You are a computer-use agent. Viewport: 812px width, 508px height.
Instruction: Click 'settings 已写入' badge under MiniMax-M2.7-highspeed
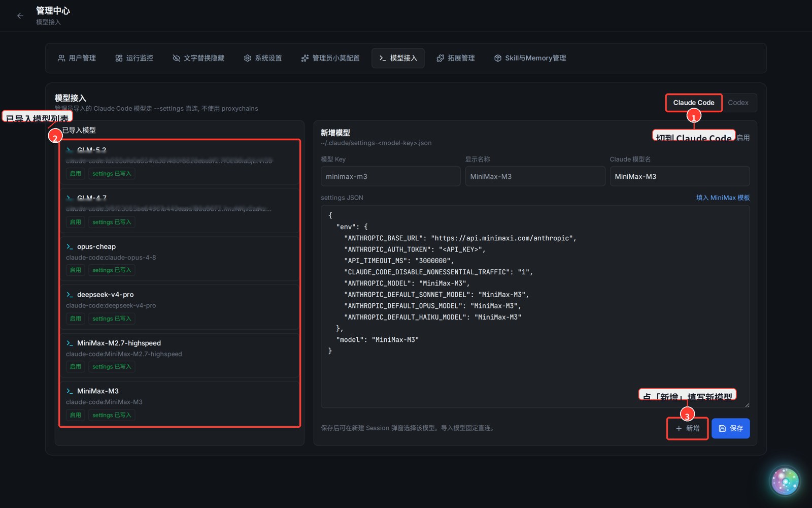tap(112, 366)
